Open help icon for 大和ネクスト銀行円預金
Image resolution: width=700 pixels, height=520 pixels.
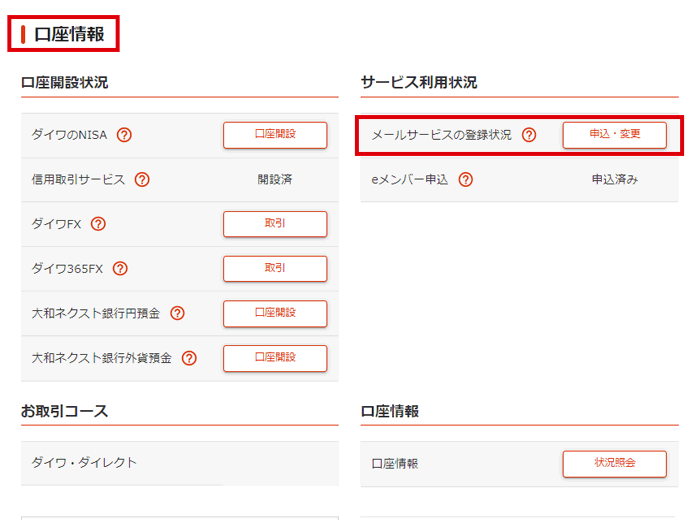point(177,313)
